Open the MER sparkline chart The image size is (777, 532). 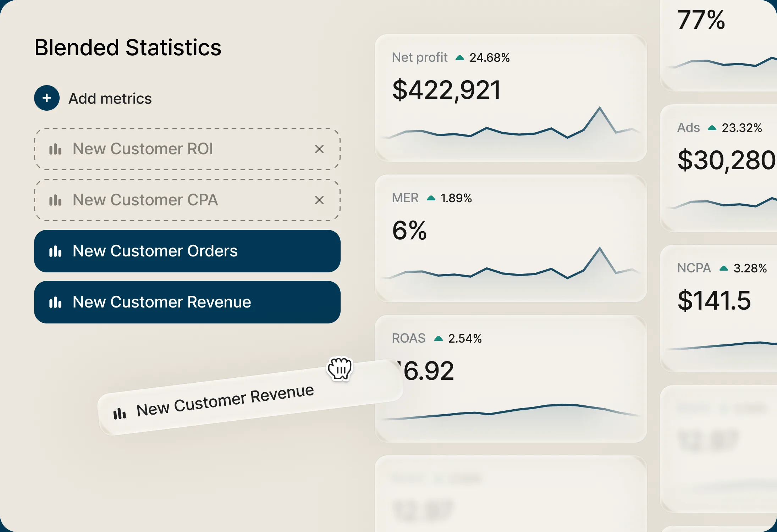(x=511, y=264)
